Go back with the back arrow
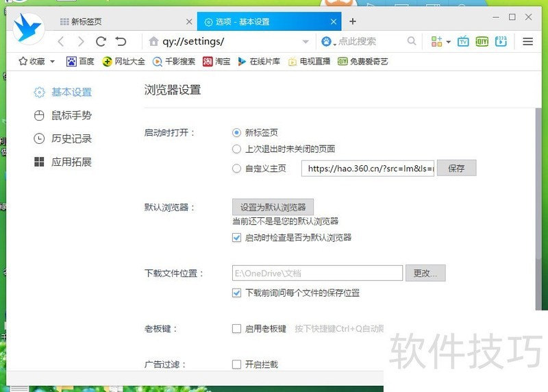The width and height of the screenshot is (548, 392). [x=61, y=42]
